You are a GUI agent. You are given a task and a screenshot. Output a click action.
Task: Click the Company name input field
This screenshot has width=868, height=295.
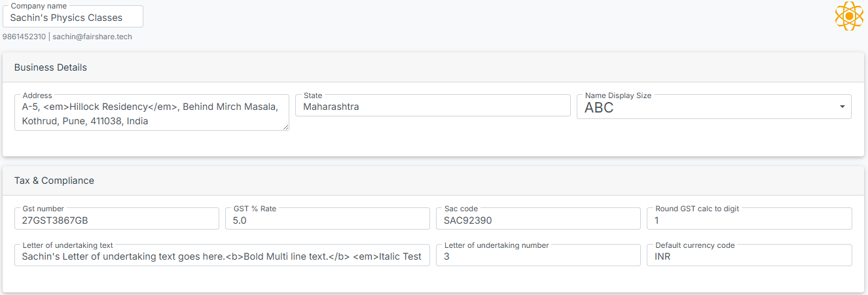[73, 18]
